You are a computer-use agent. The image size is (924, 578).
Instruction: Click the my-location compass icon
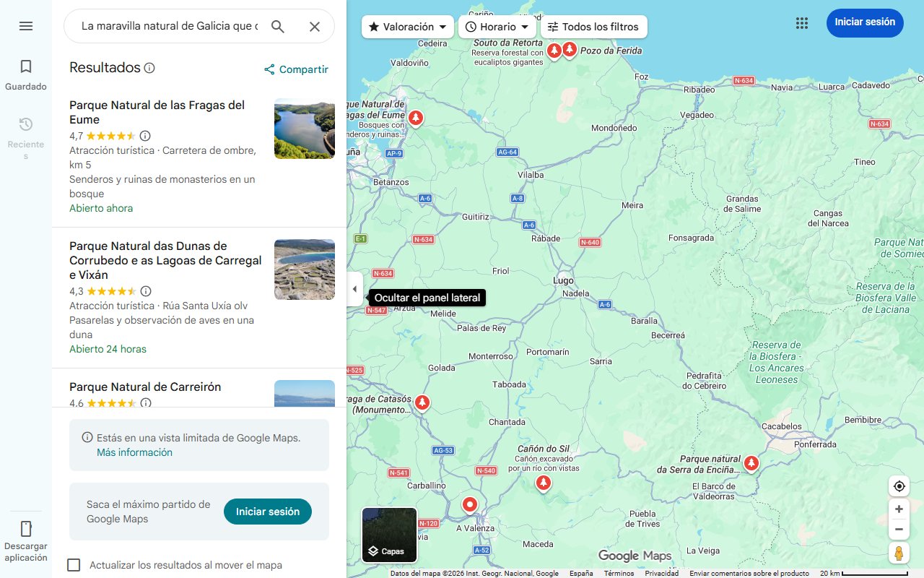coord(899,486)
